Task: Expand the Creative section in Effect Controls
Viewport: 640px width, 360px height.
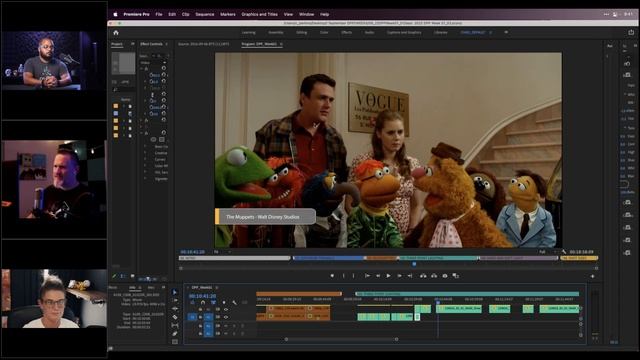Action: [x=145, y=153]
